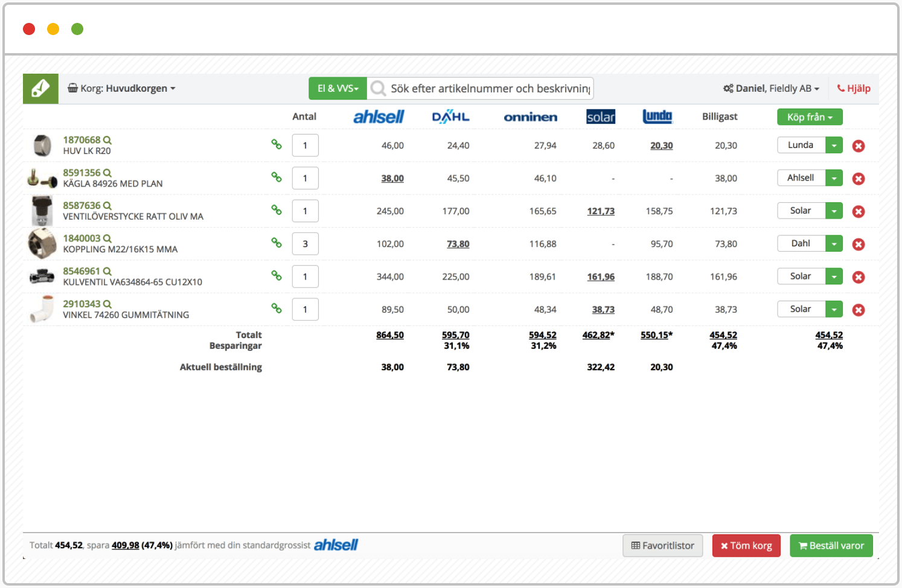Select Solar price 121,73 for VENTILÖVERSTYCKE
This screenshot has height=588, width=902.
click(x=601, y=211)
